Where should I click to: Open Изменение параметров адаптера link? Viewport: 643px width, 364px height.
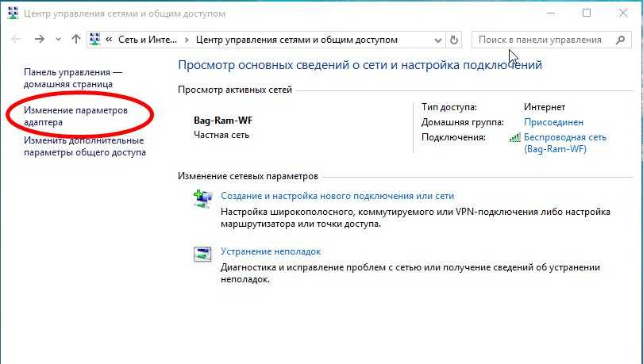point(75,117)
